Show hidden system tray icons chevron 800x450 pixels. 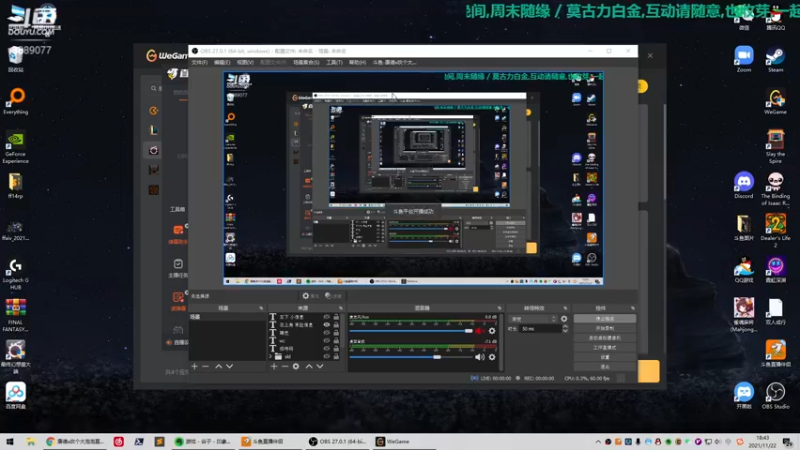tap(598, 441)
